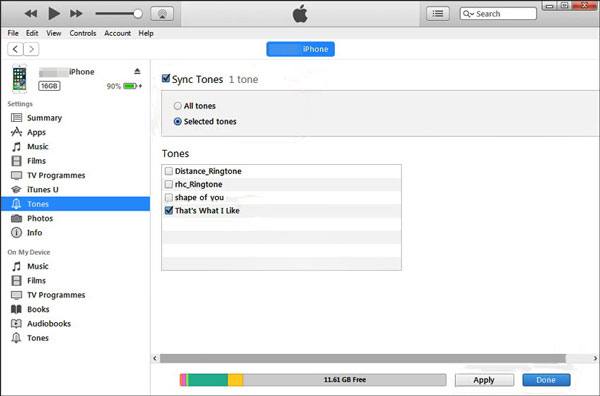The height and width of the screenshot is (396, 600).
Task: Open Books under On My Device
Action: 38,309
